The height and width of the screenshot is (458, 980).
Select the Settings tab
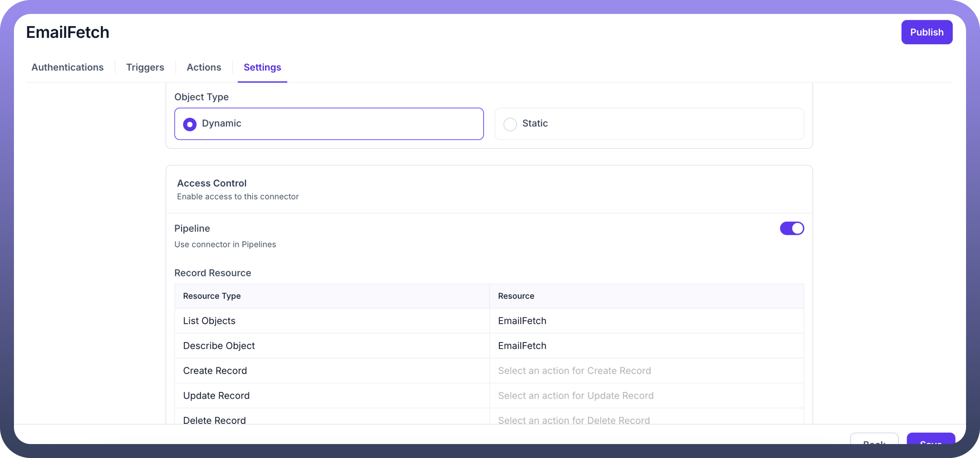pyautogui.click(x=262, y=67)
